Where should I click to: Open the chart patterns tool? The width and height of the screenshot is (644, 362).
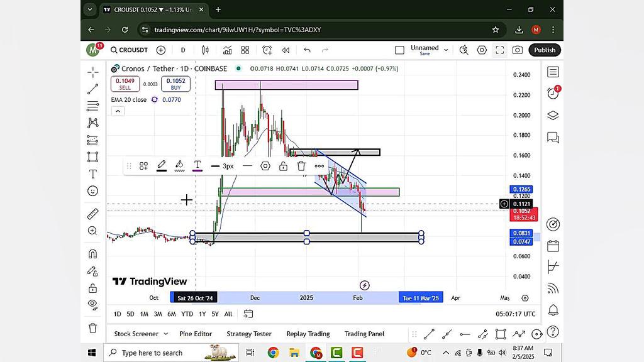pyautogui.click(x=93, y=123)
